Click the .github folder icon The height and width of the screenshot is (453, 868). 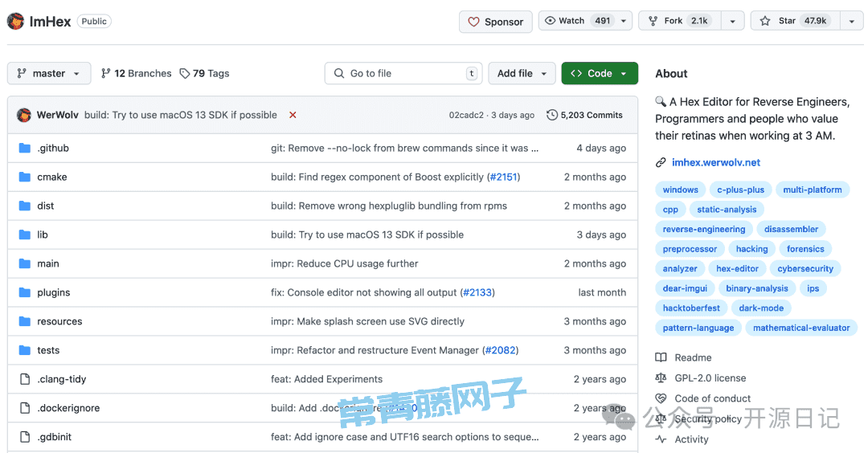pyautogui.click(x=24, y=148)
